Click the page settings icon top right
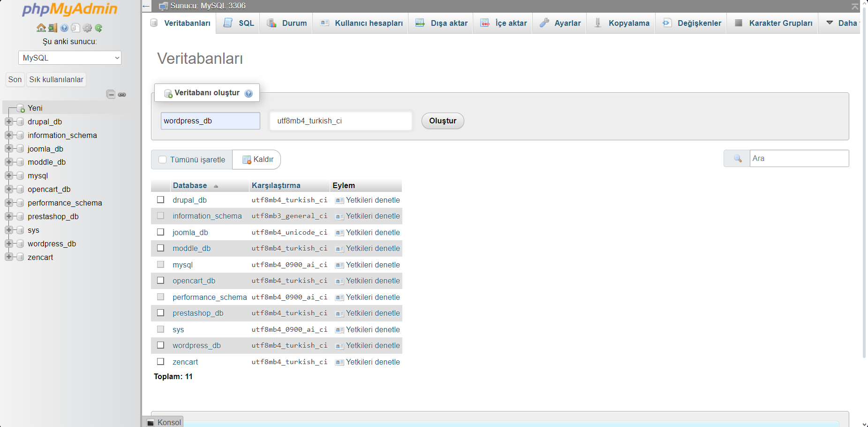 tap(855, 6)
